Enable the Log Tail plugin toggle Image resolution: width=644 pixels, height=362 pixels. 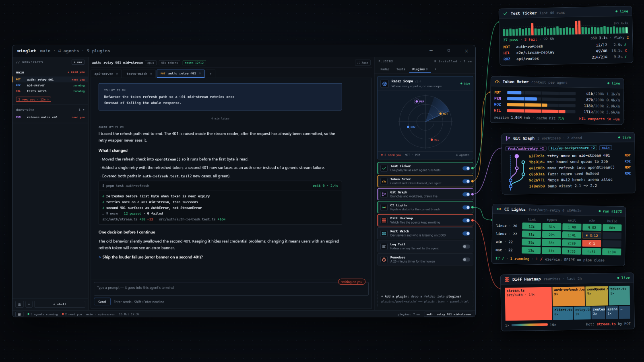[x=466, y=247]
